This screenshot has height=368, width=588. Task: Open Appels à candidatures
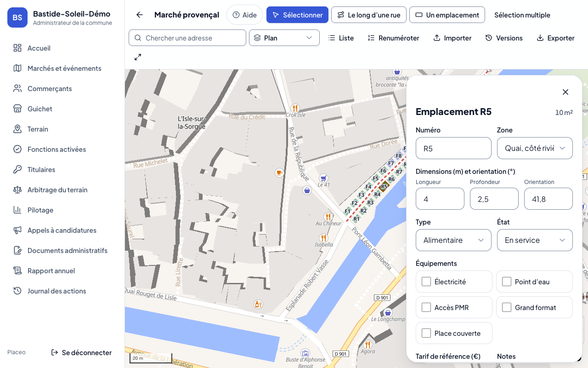click(x=62, y=230)
